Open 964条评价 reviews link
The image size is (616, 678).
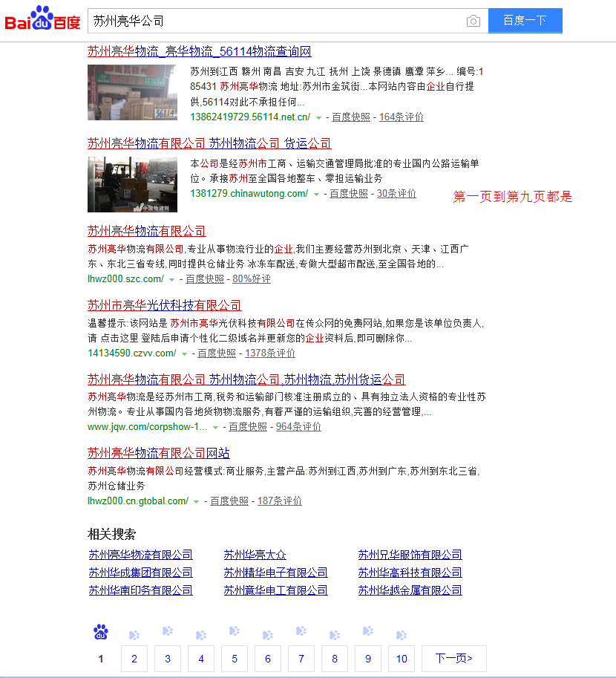298,427
